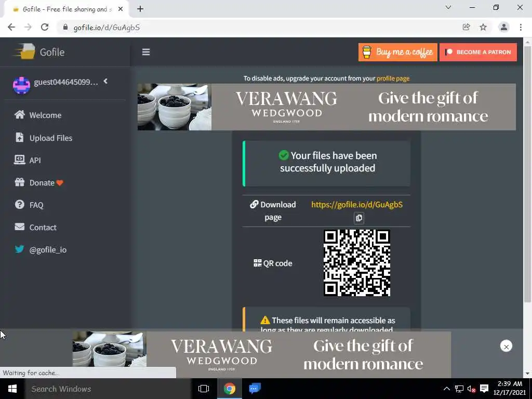Collapse the guest account chevron
This screenshot has height=399, width=532.
click(x=105, y=81)
